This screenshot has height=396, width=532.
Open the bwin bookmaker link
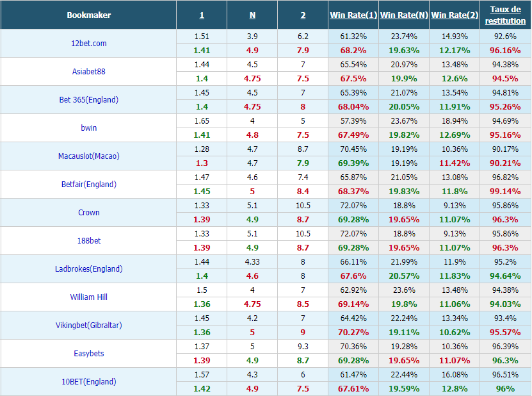(88, 128)
